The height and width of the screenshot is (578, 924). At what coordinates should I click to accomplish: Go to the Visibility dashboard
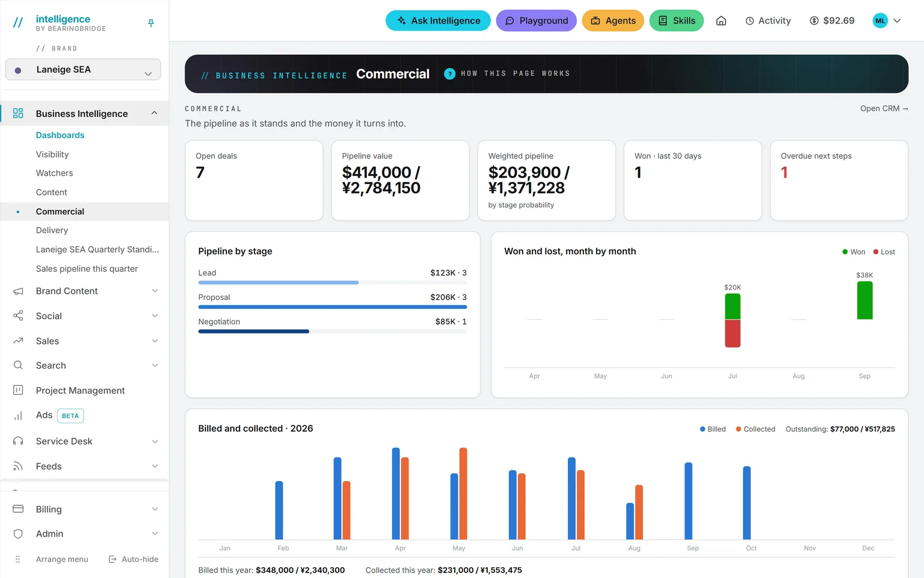click(52, 154)
